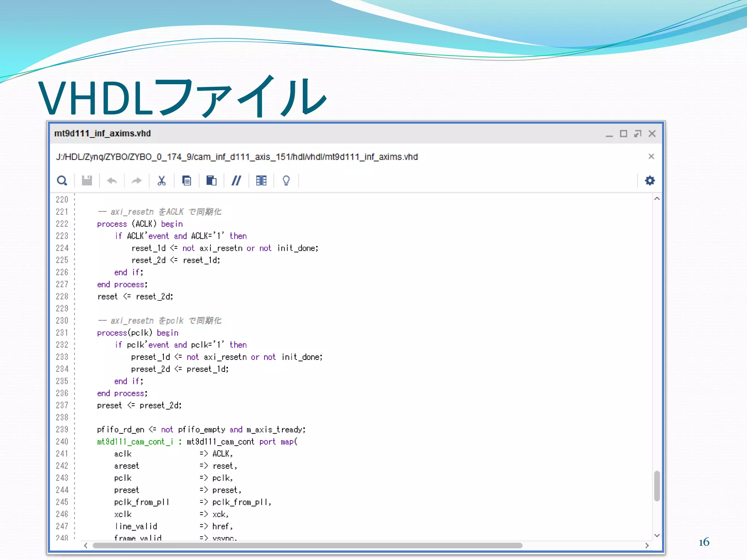The height and width of the screenshot is (560, 747).
Task: Click the Redo arrow icon
Action: (x=137, y=180)
